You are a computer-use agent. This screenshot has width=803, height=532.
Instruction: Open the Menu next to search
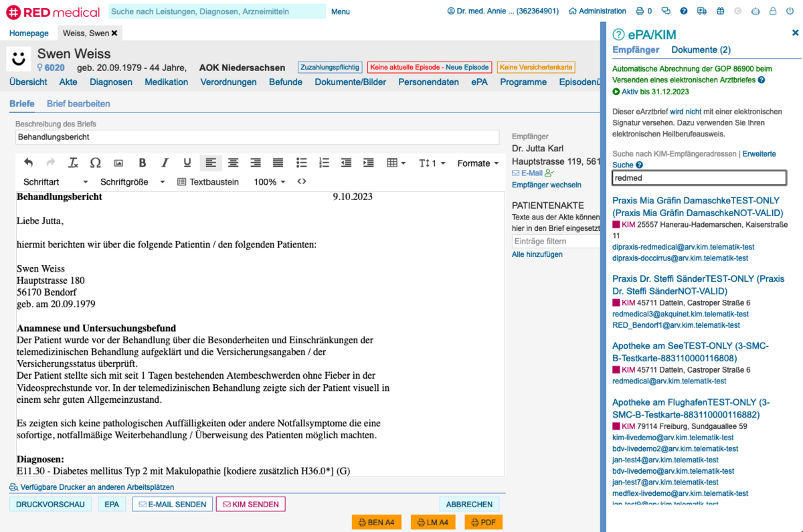[341, 11]
